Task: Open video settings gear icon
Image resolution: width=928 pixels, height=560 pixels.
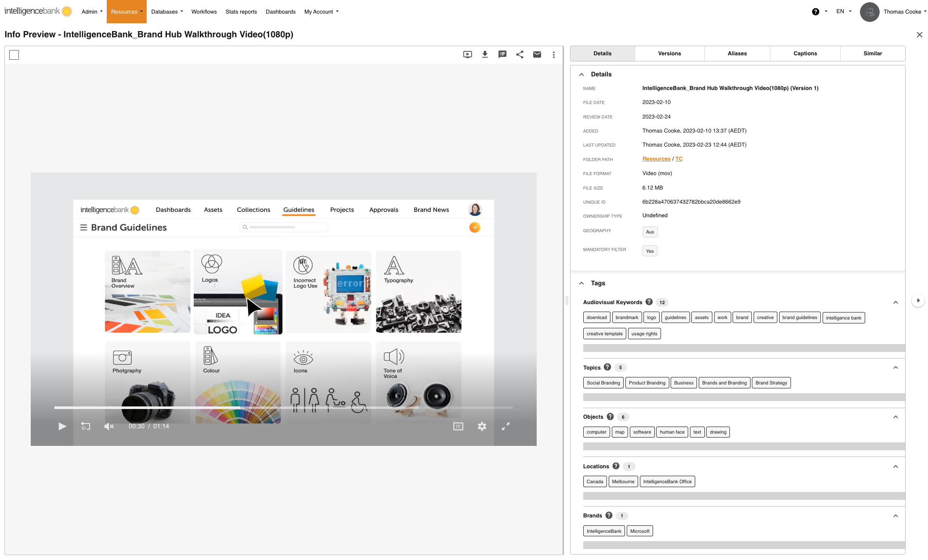Action: [x=482, y=427]
